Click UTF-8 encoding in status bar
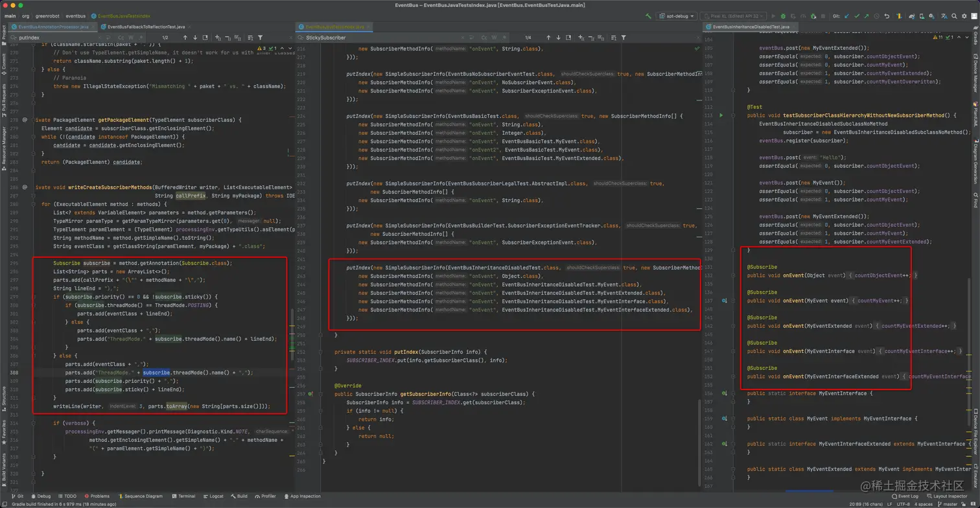The image size is (980, 508). 903,504
